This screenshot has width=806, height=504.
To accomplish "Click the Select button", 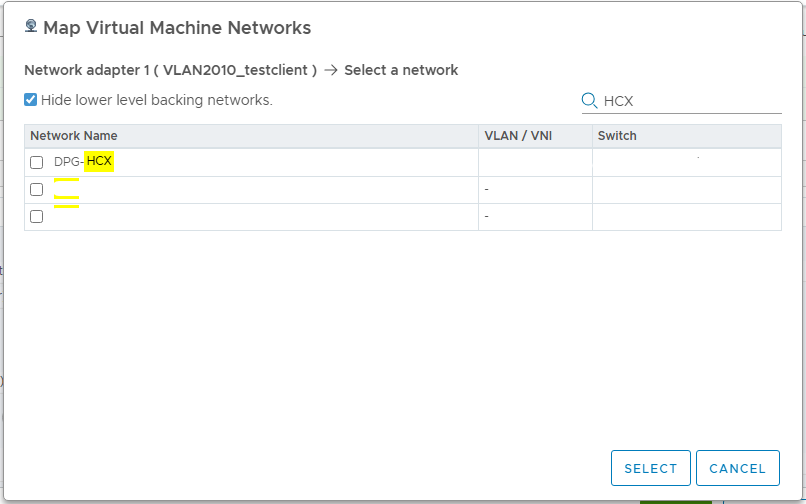I will [x=650, y=468].
